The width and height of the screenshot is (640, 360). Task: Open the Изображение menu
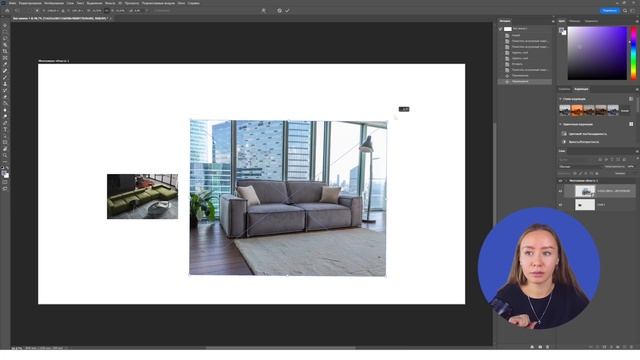54,3
